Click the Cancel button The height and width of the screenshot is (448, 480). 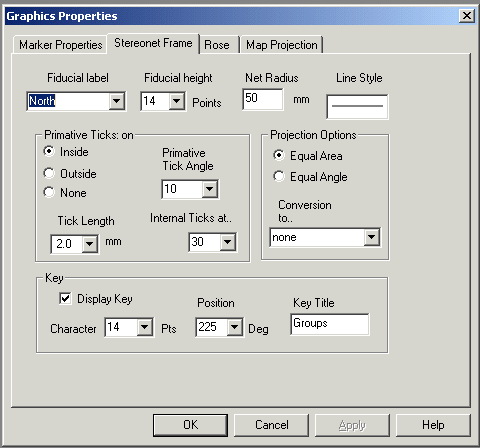pos(272,425)
